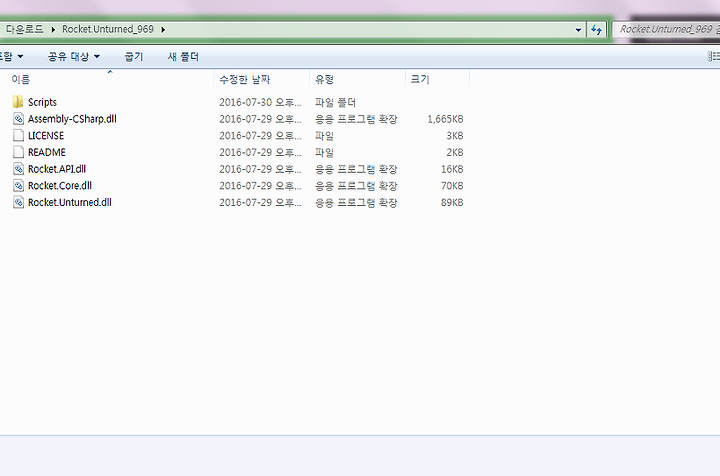Click the 파일 type of LICENSE
This screenshot has height=476, width=720.
324,135
